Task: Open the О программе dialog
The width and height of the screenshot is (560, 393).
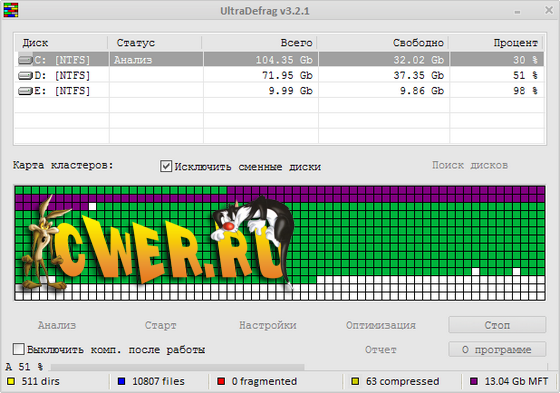Action: (x=497, y=349)
